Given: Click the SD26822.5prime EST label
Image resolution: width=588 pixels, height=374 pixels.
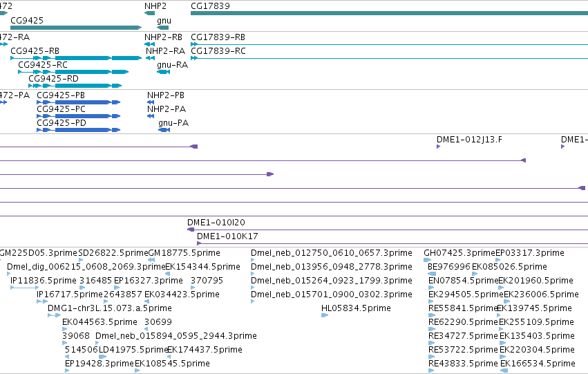Looking at the screenshot, I should pyautogui.click(x=113, y=253).
